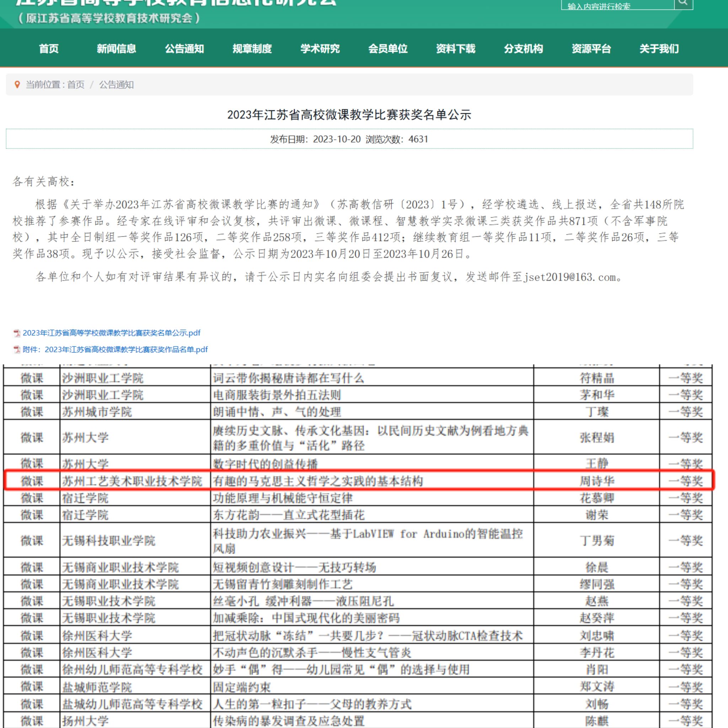Click table cell 花慕卿

point(596,498)
